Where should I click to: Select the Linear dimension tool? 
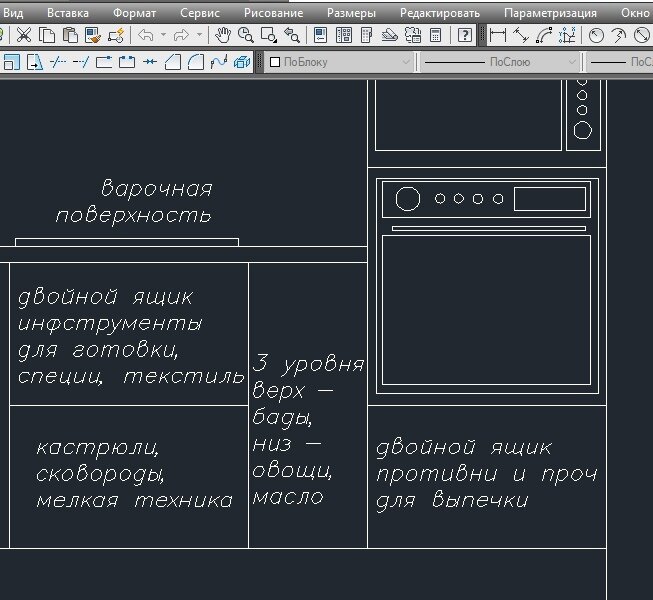tap(498, 35)
